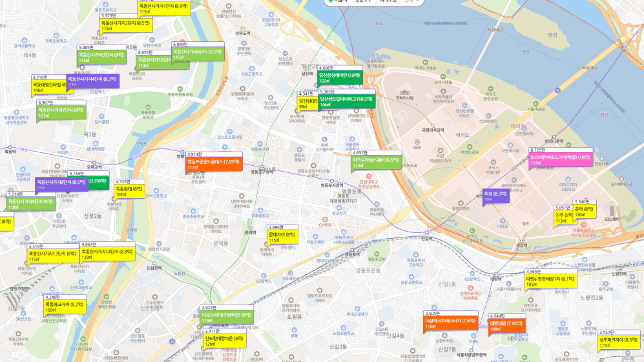Open the 목동신시가지1단지 (8.9억) price label
Viewport: 644px width, 362px height.
point(164,8)
